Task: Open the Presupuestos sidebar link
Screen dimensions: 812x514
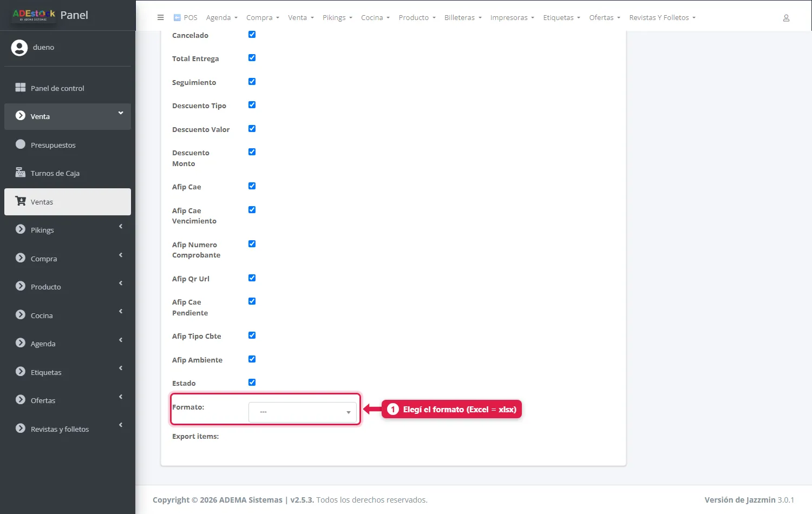Action: [x=68, y=145]
